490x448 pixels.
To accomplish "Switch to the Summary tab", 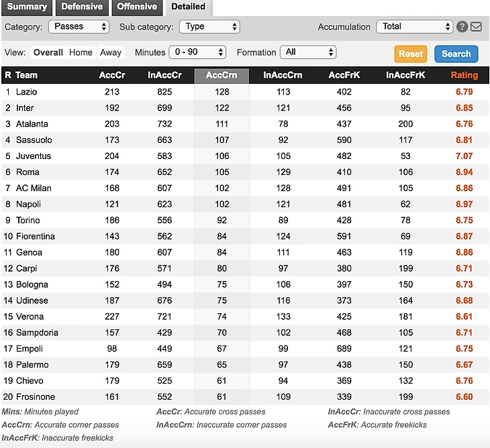I will tap(27, 7).
